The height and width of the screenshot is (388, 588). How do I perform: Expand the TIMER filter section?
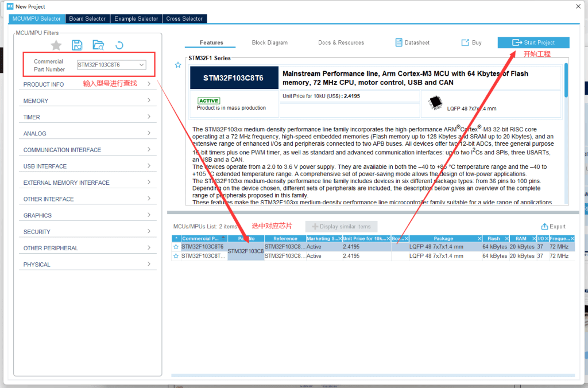tap(88, 117)
